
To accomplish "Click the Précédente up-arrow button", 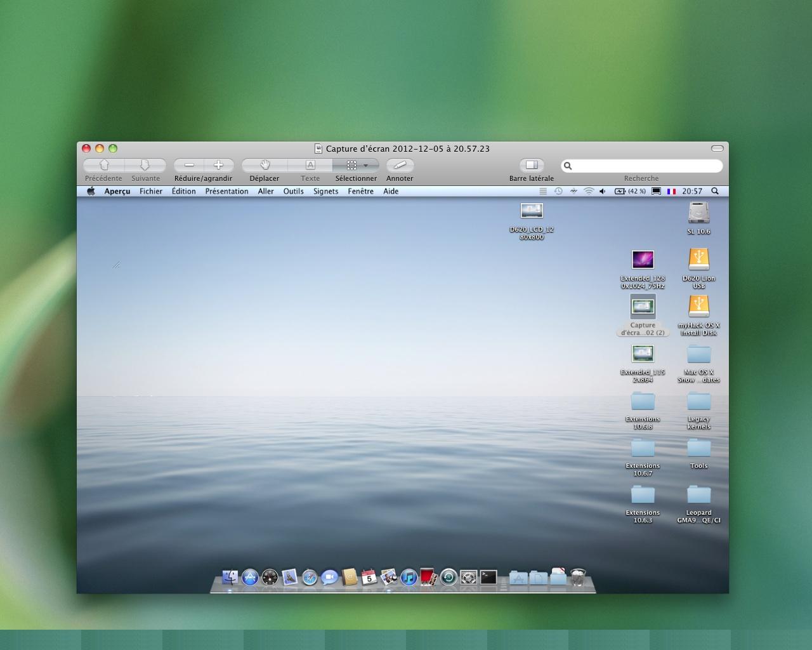I will [104, 165].
